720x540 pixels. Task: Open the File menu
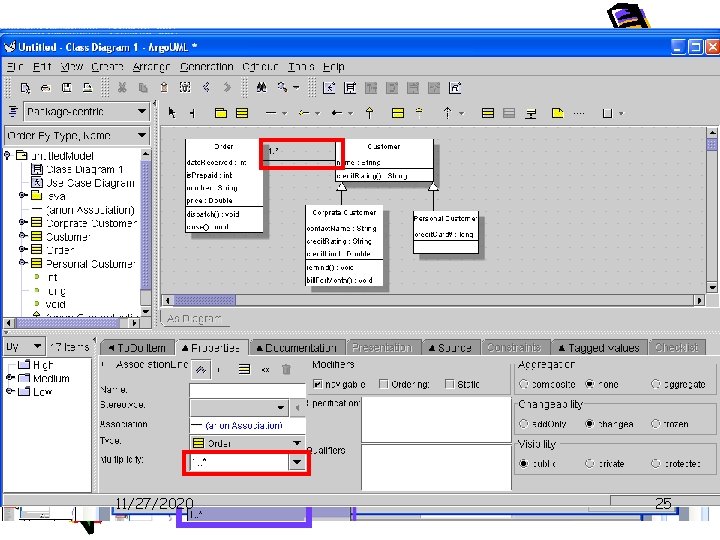15,67
